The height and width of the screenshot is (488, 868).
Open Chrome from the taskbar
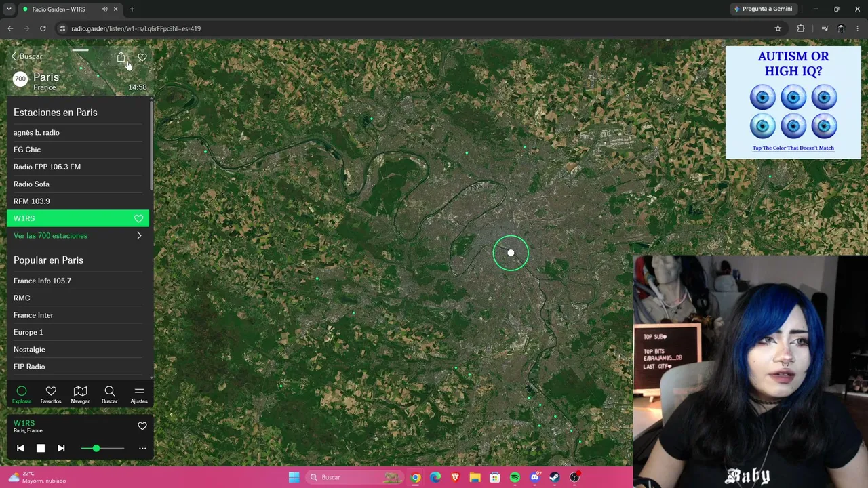(415, 477)
